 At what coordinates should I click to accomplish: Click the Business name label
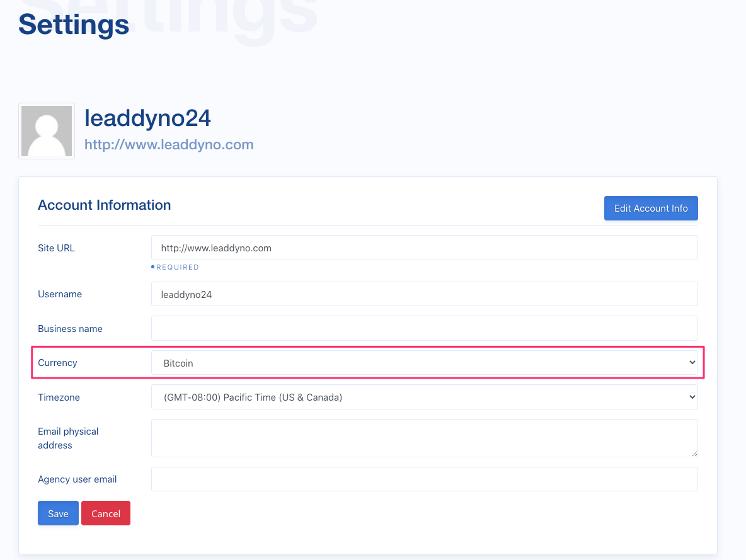[x=70, y=329]
